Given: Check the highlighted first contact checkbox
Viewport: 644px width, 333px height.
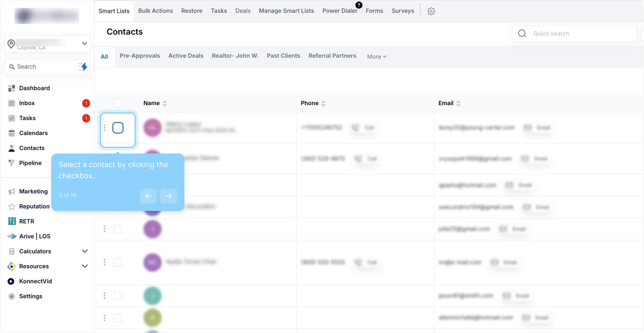Looking at the screenshot, I should click(x=118, y=128).
